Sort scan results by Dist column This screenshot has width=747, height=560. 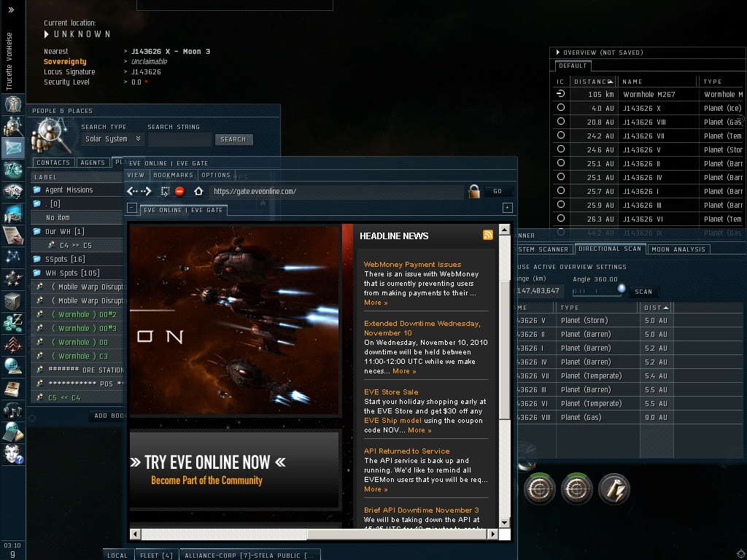click(656, 308)
